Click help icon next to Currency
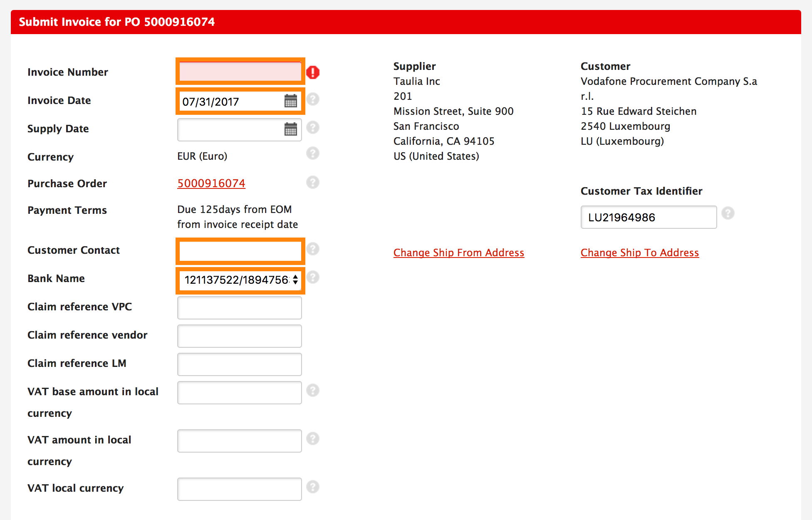 click(313, 154)
